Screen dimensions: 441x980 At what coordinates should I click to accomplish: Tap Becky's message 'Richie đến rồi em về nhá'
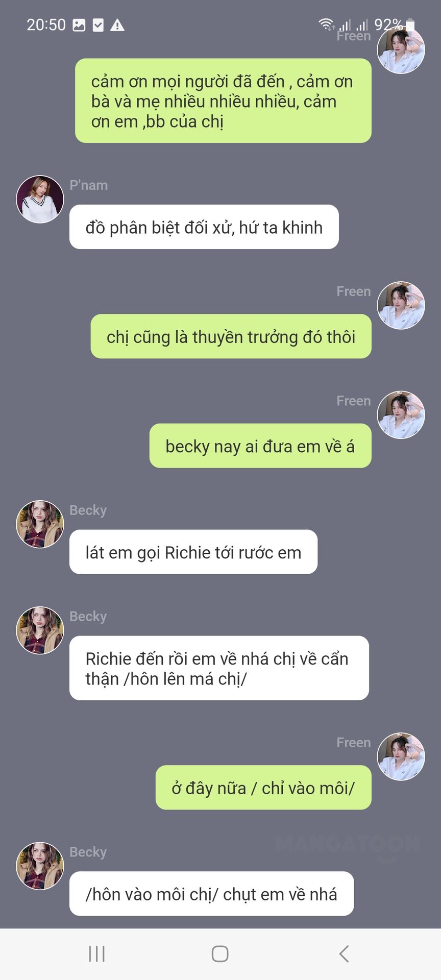click(x=219, y=668)
